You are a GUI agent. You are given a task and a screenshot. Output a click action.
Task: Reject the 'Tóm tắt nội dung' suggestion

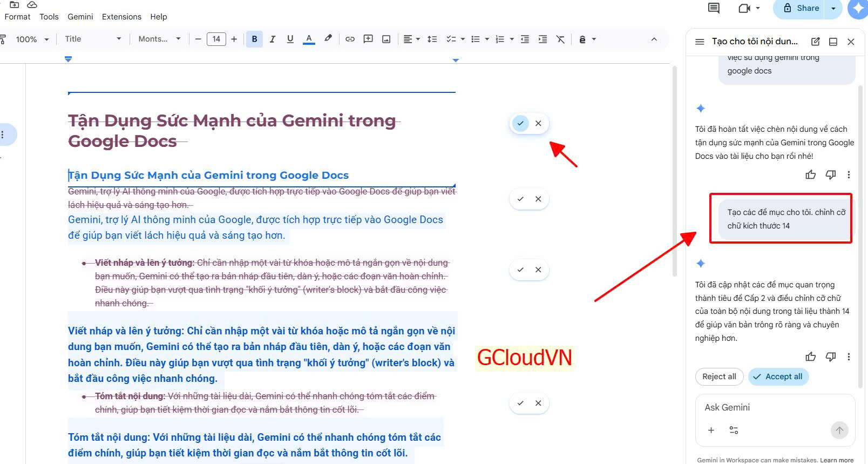(538, 403)
